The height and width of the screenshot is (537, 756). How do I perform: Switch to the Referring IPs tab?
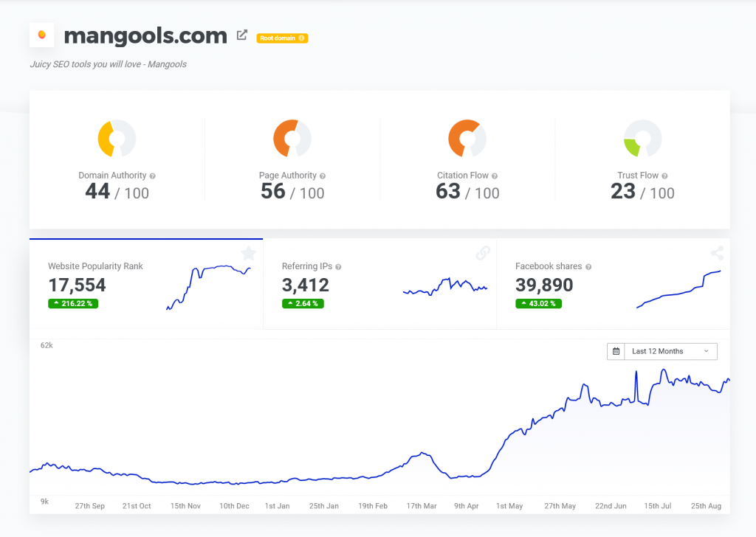[x=379, y=284]
